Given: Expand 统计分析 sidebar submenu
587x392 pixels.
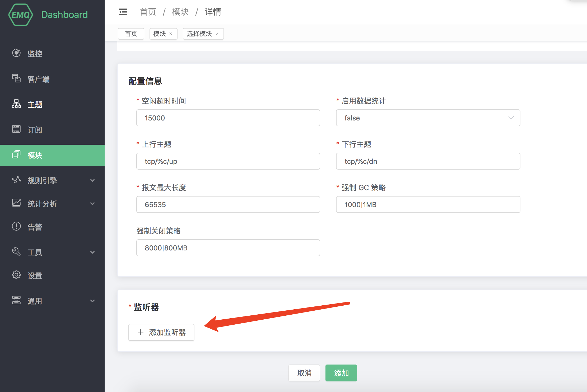Looking at the screenshot, I should tap(92, 204).
